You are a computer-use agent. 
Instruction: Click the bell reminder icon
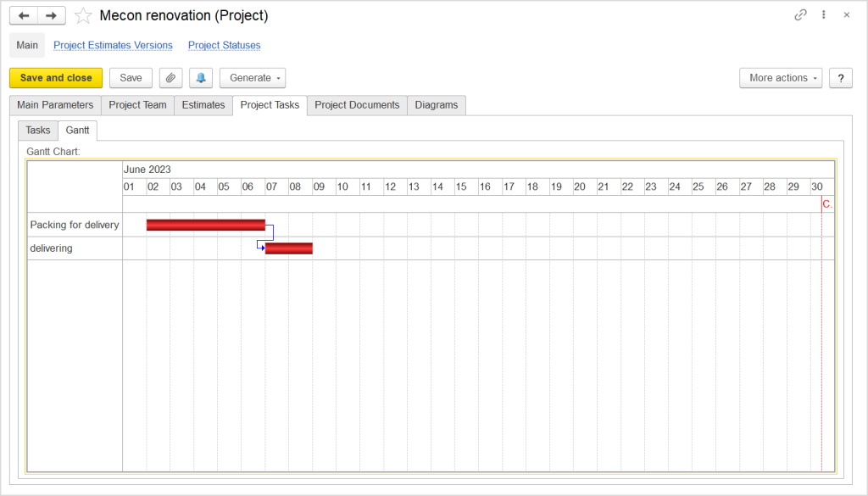tap(201, 78)
